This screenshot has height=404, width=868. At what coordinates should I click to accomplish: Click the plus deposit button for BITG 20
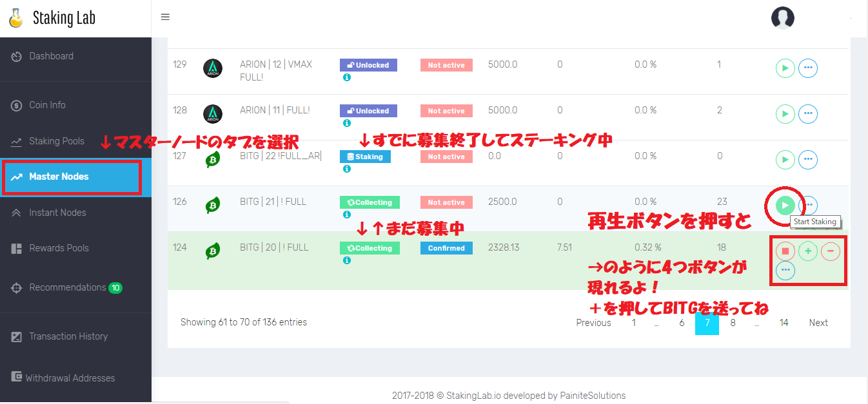coord(808,251)
